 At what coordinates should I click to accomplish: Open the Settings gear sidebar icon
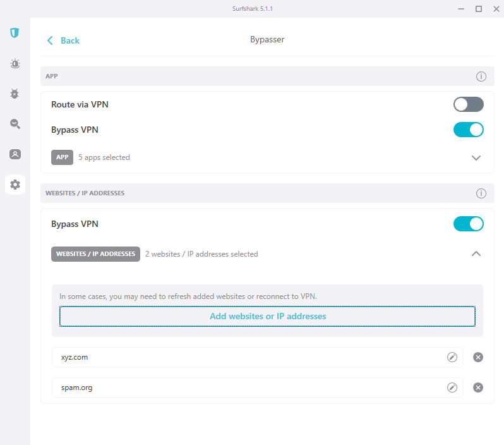coord(15,185)
